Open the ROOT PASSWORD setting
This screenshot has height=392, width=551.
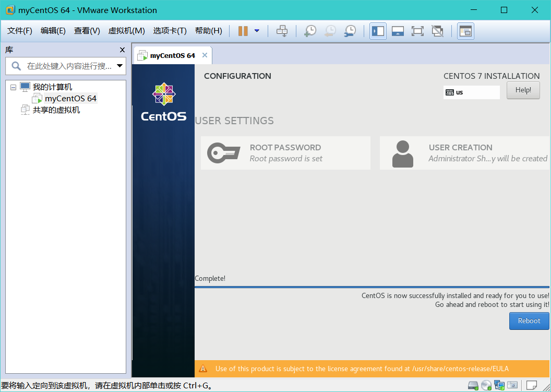tap(285, 153)
